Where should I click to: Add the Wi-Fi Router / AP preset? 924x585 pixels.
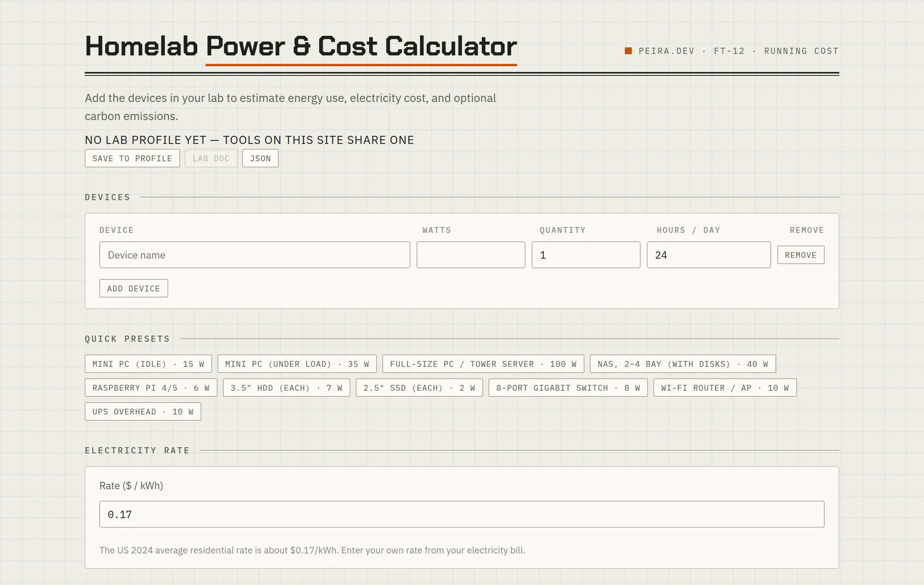coord(725,388)
